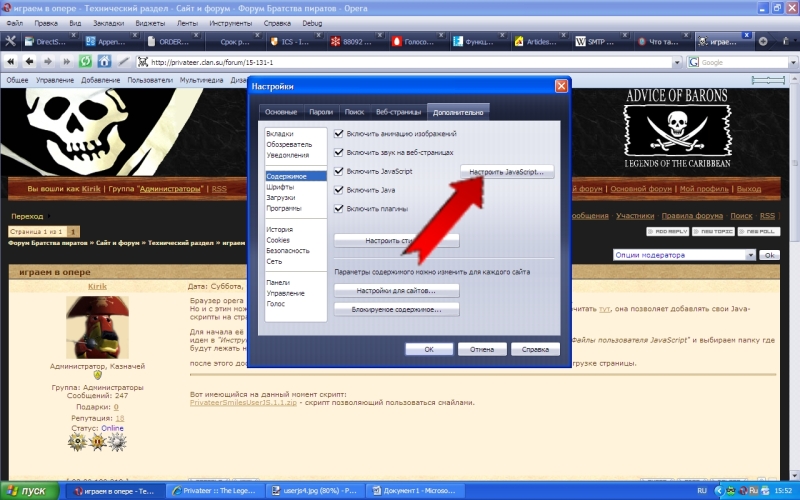Click the shield rank icon under Казначей

click(97, 375)
